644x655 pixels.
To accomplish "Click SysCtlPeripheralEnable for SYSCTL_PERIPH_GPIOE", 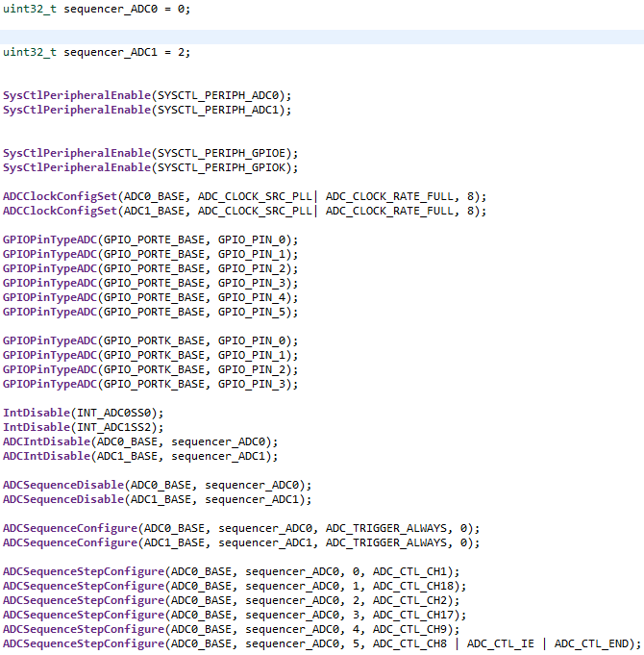I will point(150,153).
